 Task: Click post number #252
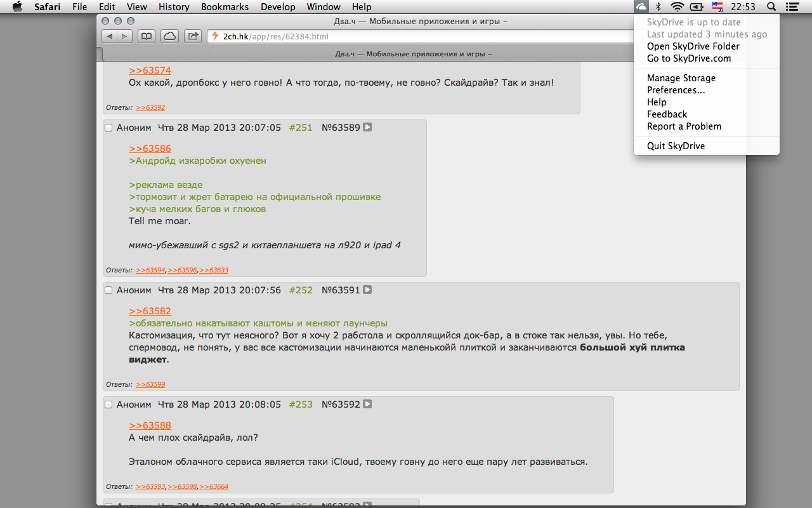(301, 290)
